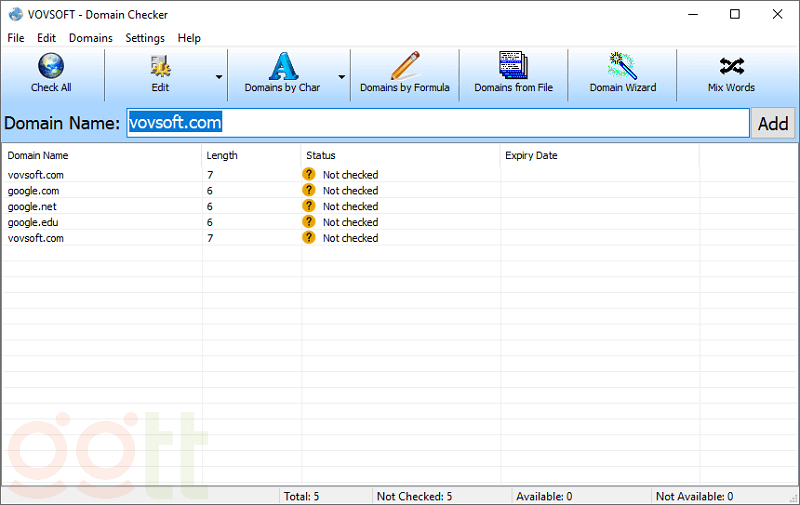Viewport: 800px width, 505px height.
Task: Click the Available: 0 status bar entry
Action: click(x=544, y=496)
